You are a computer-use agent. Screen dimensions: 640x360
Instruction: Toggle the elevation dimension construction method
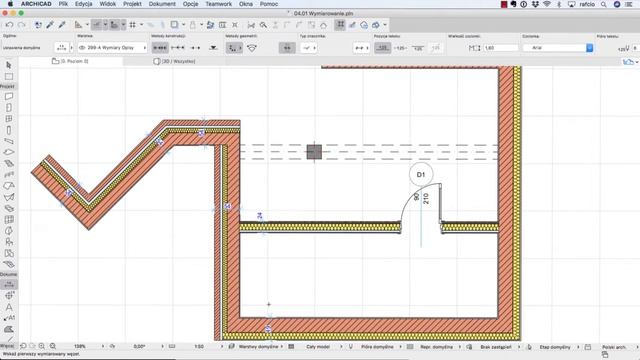(x=213, y=48)
